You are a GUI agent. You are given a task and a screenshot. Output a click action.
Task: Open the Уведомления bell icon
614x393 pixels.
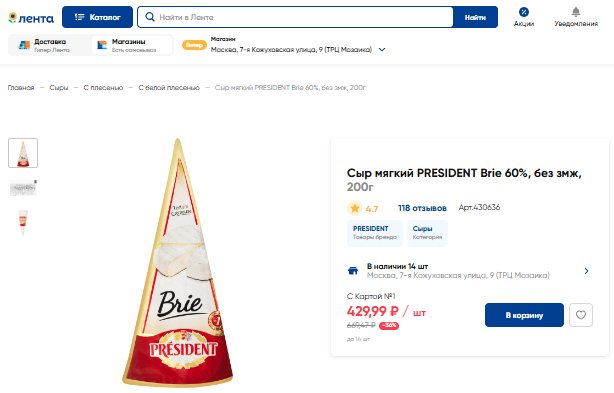576,12
